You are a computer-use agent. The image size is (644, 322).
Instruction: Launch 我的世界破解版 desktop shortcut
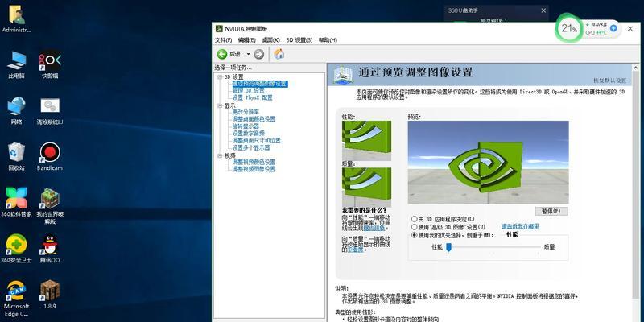50,207
